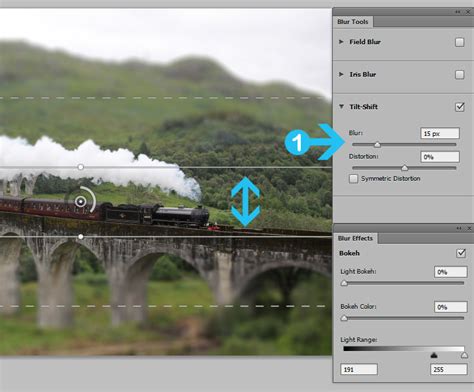Click the tilt-shift blur pin over the train

coord(80,201)
